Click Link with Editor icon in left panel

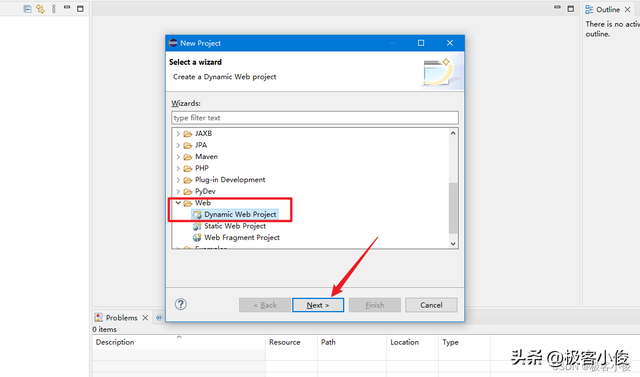pos(40,9)
